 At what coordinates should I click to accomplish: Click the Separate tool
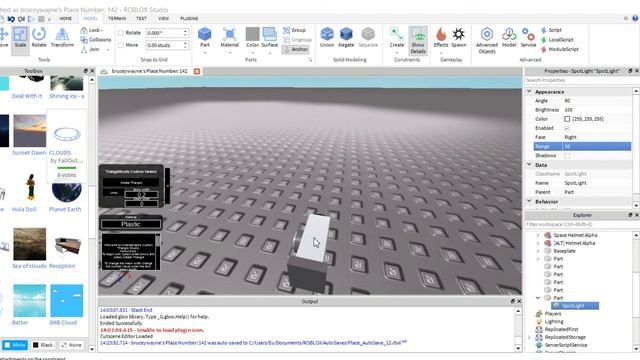tap(368, 38)
